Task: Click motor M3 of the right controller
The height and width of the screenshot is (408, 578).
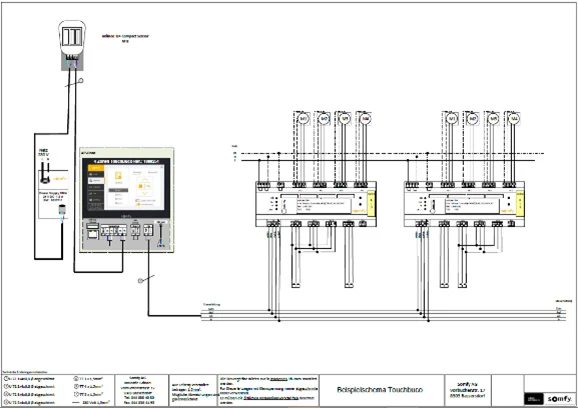Action: coord(493,119)
